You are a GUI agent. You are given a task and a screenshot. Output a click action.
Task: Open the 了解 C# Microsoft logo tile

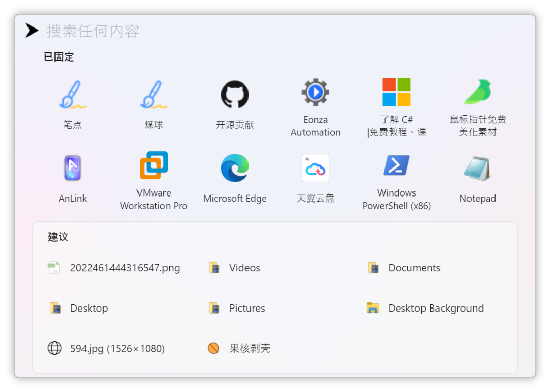(x=396, y=92)
